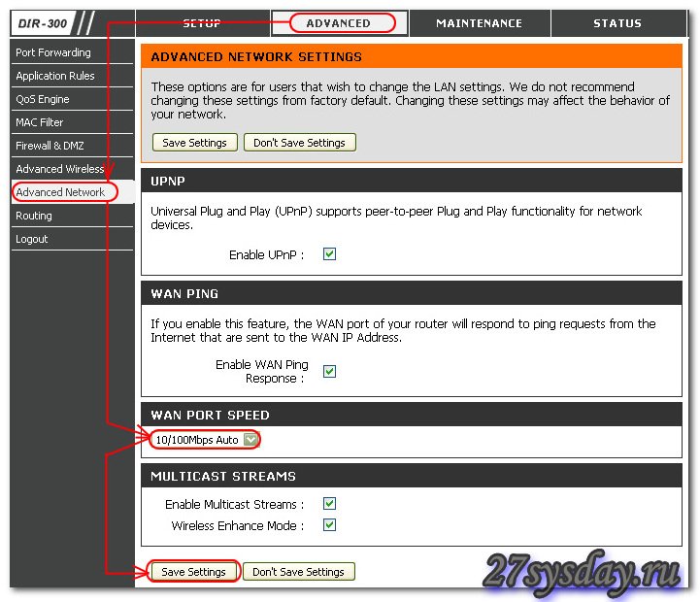Select Application Rules sidebar item
This screenshot has height=602, width=700.
pyautogui.click(x=72, y=76)
